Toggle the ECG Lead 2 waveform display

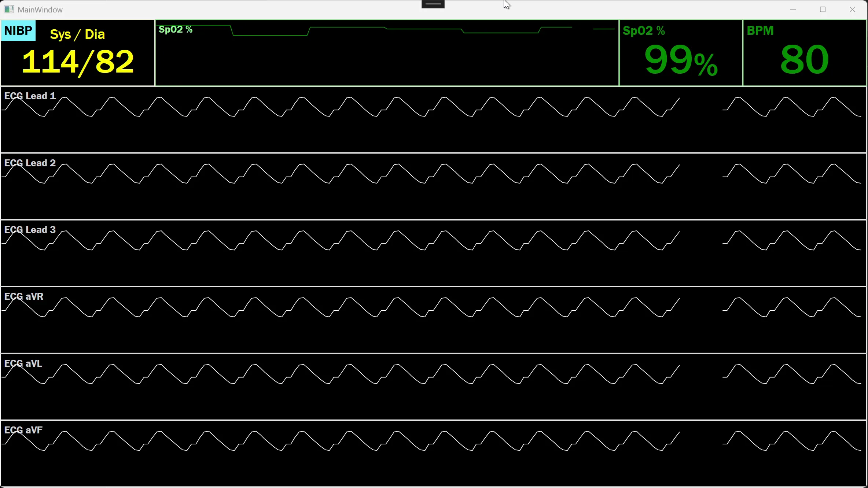pos(433,187)
